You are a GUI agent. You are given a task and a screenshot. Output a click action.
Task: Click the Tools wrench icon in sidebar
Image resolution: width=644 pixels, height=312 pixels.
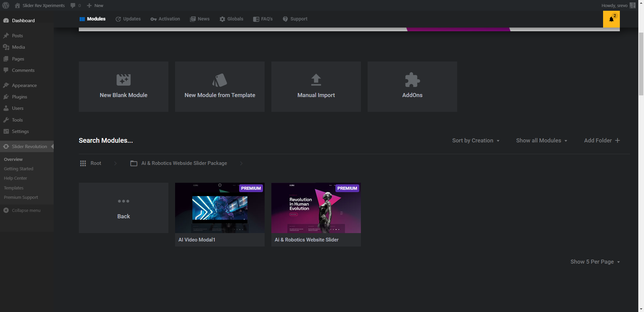[x=6, y=120]
